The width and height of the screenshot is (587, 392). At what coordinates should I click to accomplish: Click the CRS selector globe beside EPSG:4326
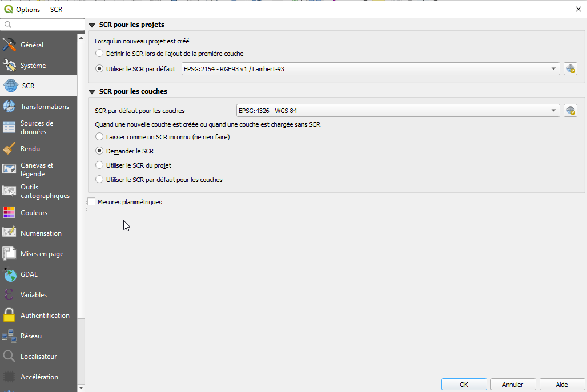[x=570, y=110]
